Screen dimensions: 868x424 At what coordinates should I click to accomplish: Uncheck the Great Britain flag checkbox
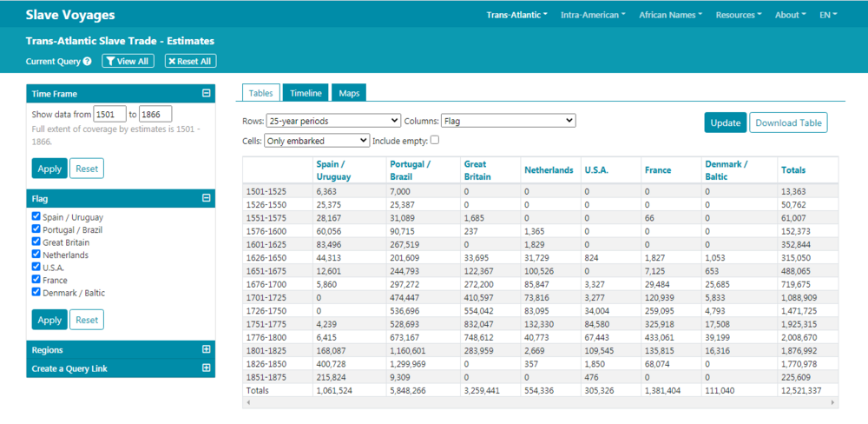point(36,242)
